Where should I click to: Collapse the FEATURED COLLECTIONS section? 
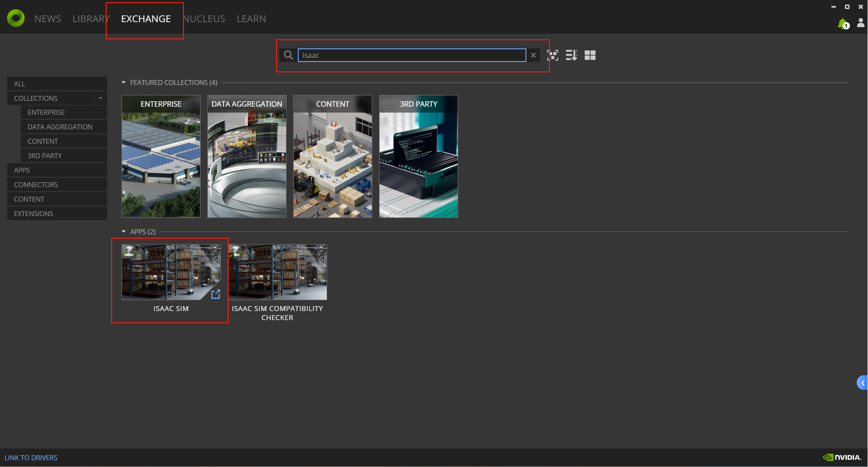(x=123, y=82)
